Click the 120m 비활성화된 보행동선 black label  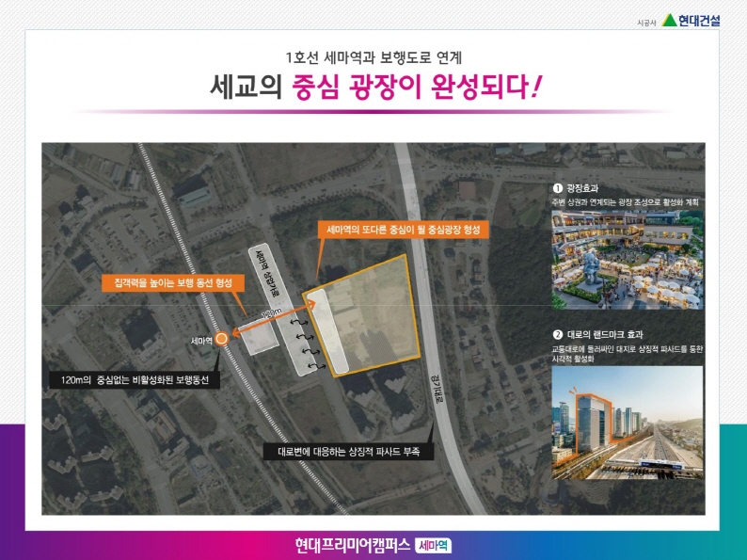[x=134, y=381]
